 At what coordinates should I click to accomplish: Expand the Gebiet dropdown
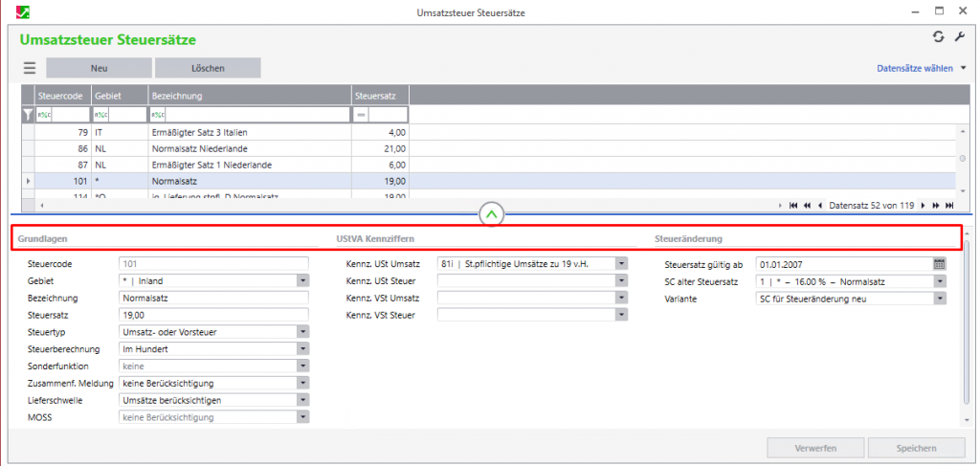click(x=302, y=281)
